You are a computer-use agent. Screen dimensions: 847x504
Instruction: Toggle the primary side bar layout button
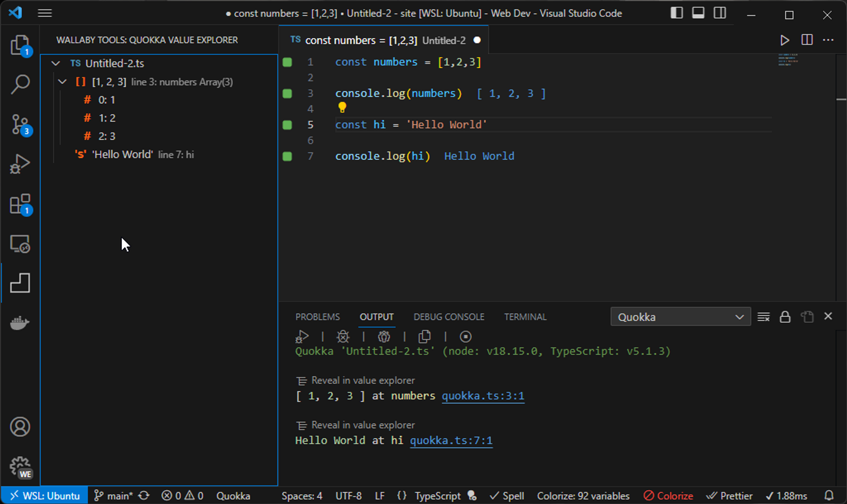[676, 13]
